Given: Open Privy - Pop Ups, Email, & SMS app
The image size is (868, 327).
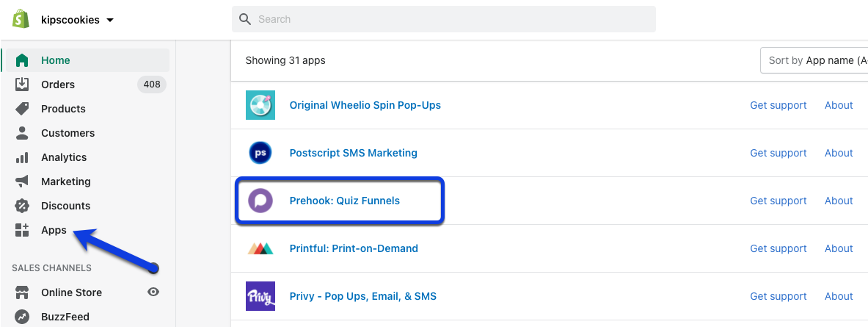Looking at the screenshot, I should coord(363,297).
